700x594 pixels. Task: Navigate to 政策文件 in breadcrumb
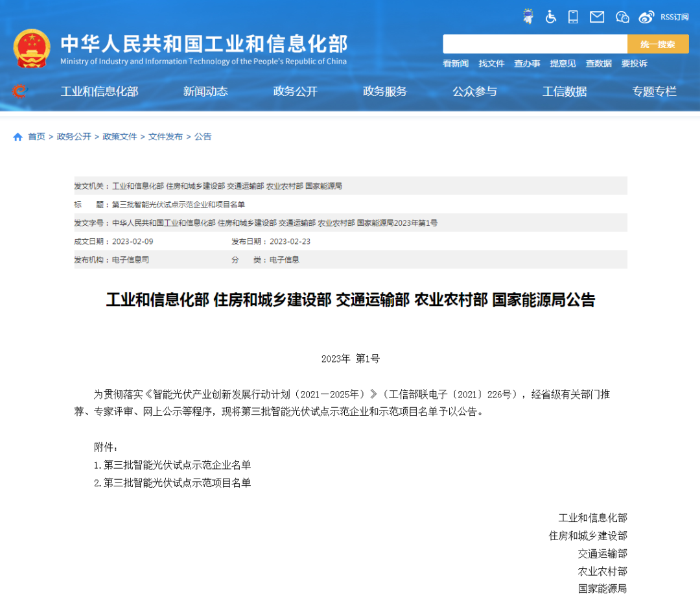coord(120,137)
